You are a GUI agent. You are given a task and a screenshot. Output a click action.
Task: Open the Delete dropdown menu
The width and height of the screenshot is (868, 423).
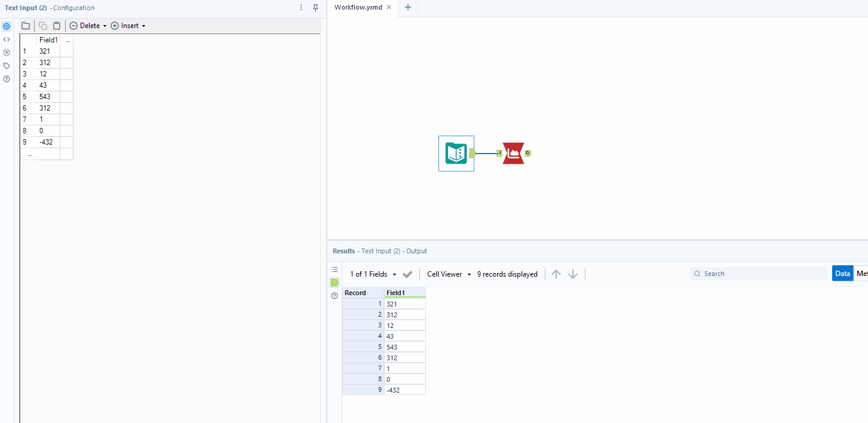[x=87, y=26]
